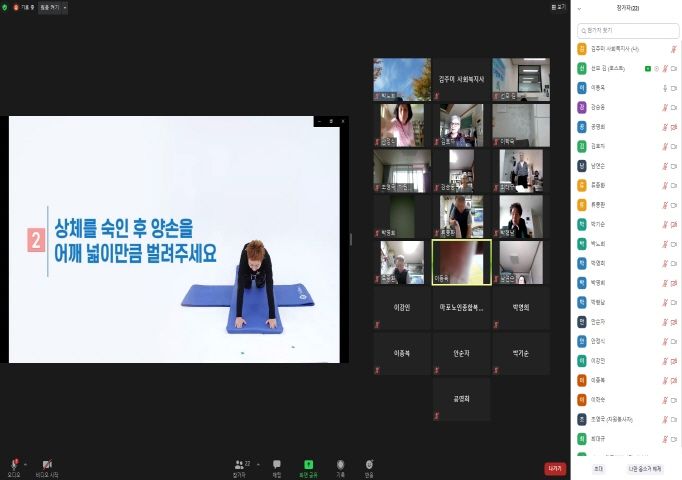Toggle mic icon on host 선미 김 row

(x=665, y=68)
